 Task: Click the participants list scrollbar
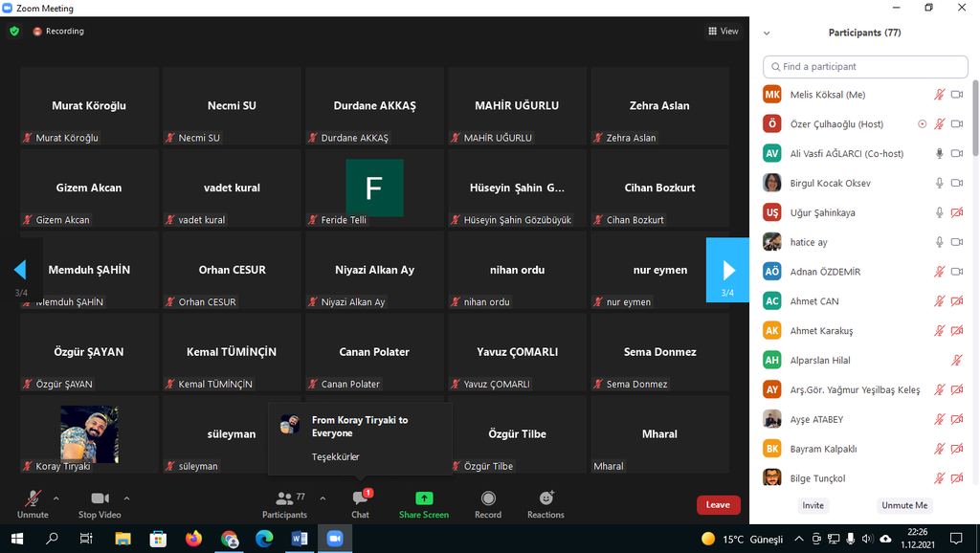pyautogui.click(x=975, y=119)
